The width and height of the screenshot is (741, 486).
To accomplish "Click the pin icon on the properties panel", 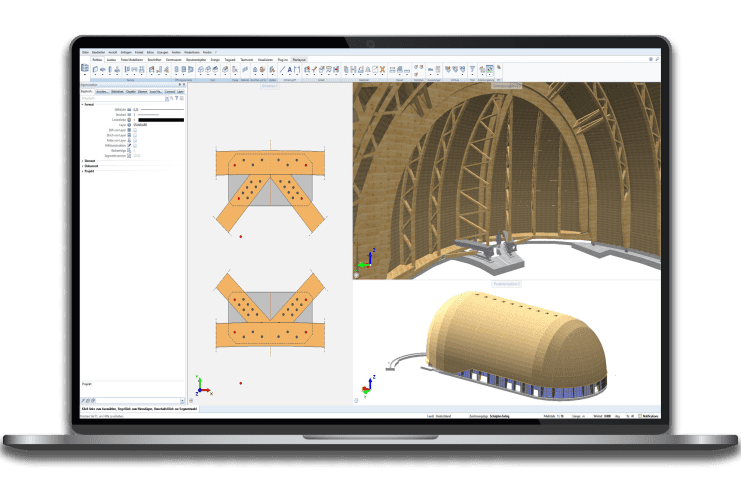I will (178, 85).
